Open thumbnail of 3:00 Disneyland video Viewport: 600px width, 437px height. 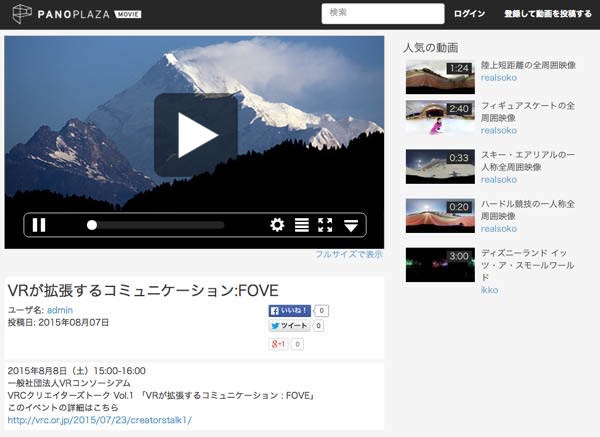(440, 265)
